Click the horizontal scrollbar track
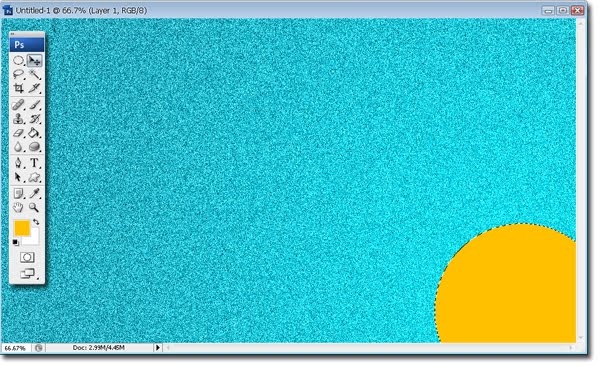600x365 pixels. (369, 348)
